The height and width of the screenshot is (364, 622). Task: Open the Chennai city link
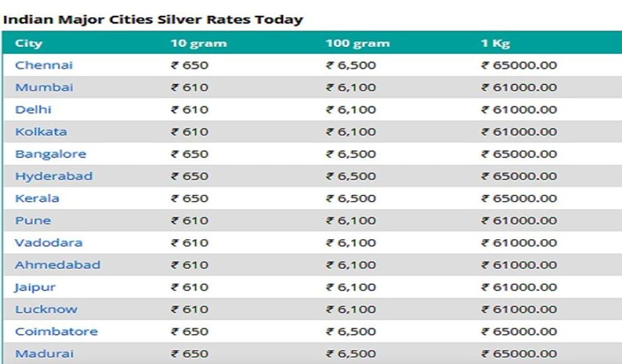44,65
